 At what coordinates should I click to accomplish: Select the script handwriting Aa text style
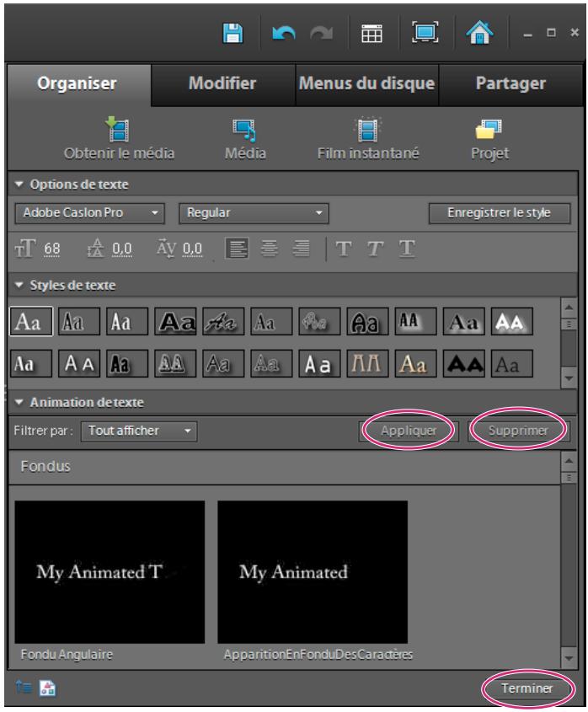coord(223,322)
